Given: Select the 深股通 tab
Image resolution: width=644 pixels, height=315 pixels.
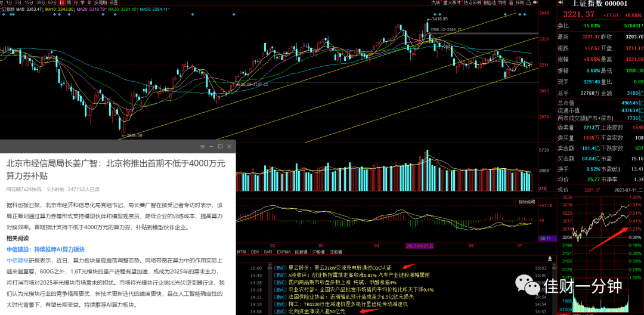Looking at the screenshot, I should point(336,252).
